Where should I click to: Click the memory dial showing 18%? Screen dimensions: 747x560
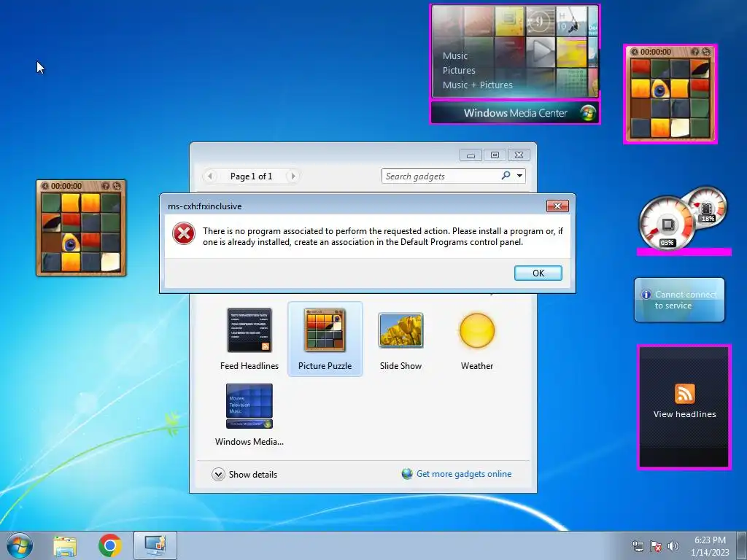pyautogui.click(x=708, y=206)
